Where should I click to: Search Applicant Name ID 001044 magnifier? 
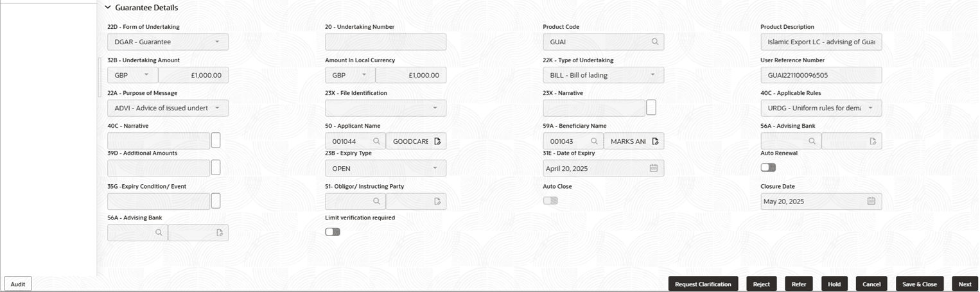pyautogui.click(x=376, y=141)
